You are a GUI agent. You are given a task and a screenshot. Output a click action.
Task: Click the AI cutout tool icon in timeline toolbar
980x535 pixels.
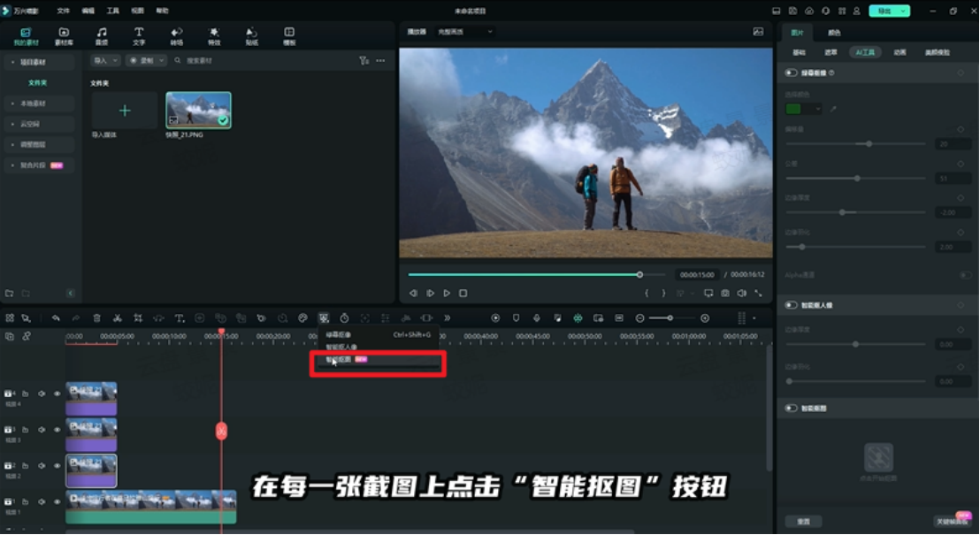pos(324,318)
